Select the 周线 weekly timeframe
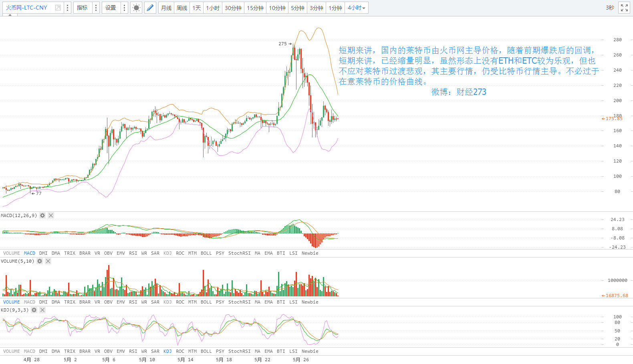633x364 pixels. [181, 8]
